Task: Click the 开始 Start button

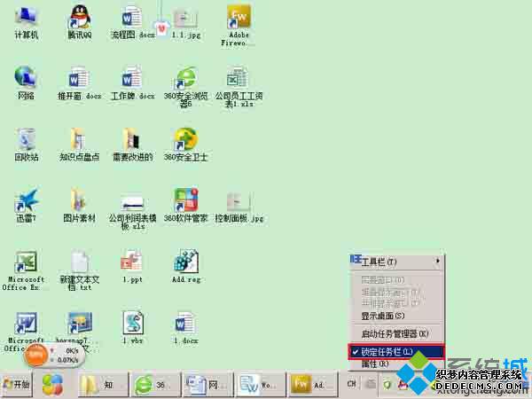Action: coord(17,385)
